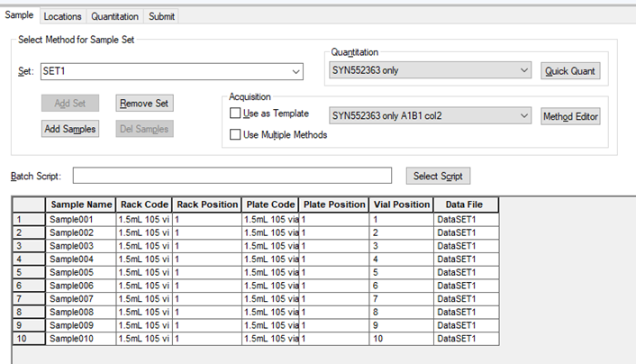Enable the Use as Template checkbox

(236, 114)
